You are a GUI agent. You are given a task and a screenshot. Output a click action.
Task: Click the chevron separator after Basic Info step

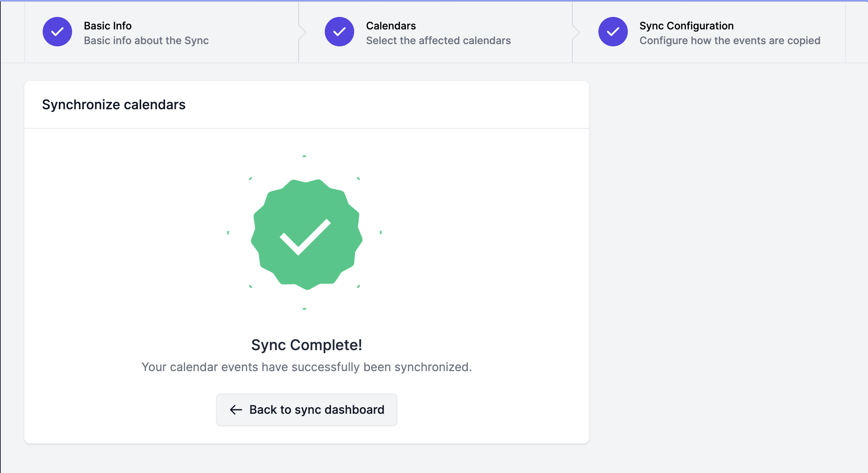tap(302, 32)
